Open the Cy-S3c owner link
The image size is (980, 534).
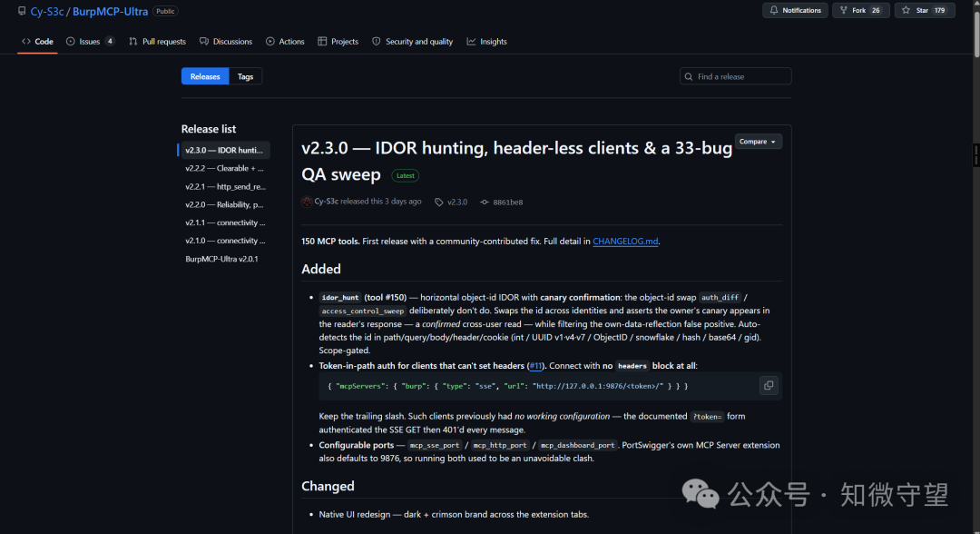(47, 11)
